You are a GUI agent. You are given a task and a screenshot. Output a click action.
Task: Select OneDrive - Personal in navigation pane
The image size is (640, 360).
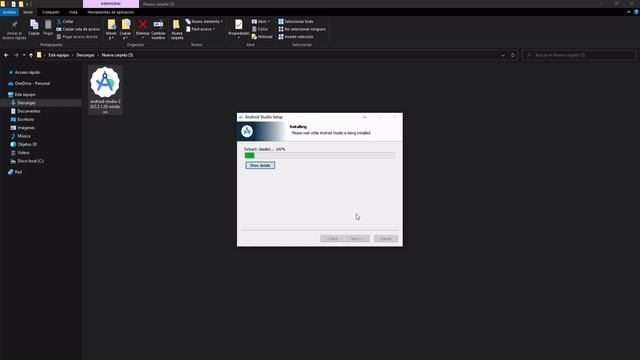click(x=32, y=83)
